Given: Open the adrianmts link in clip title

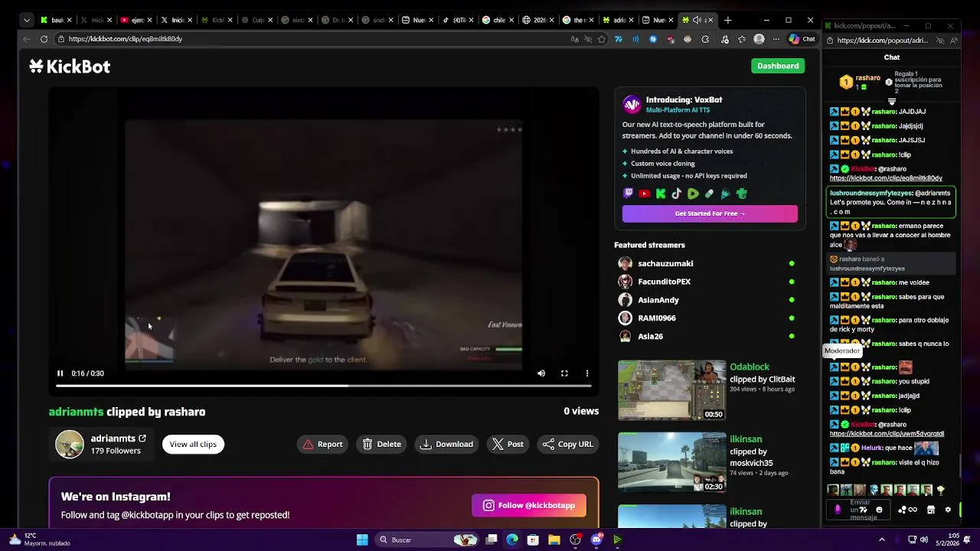Looking at the screenshot, I should pos(76,412).
